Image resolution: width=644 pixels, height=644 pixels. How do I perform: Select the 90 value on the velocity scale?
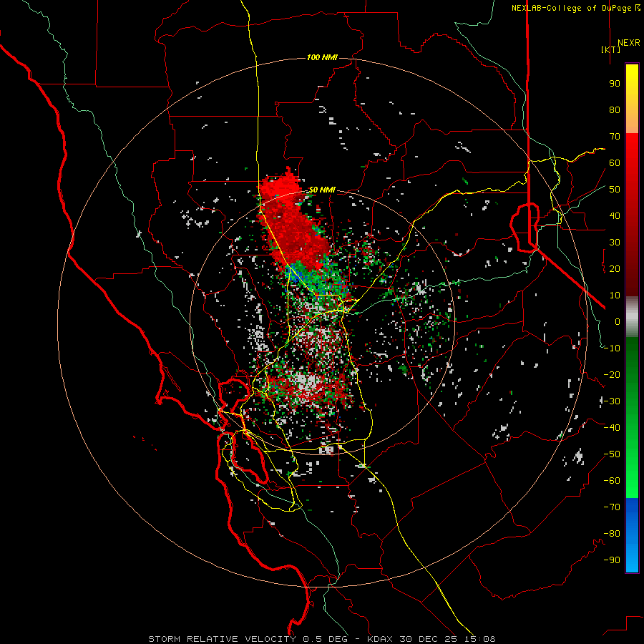[x=615, y=84]
